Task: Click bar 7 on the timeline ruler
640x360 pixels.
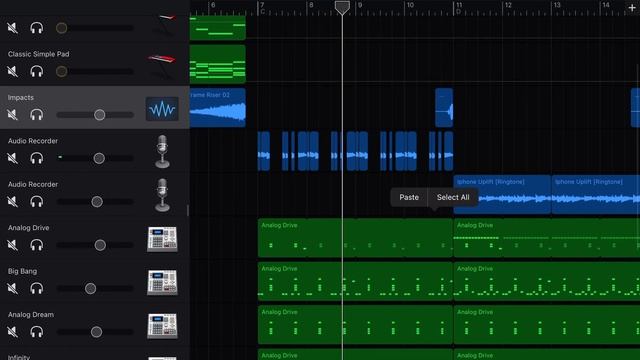Action: pyautogui.click(x=262, y=5)
